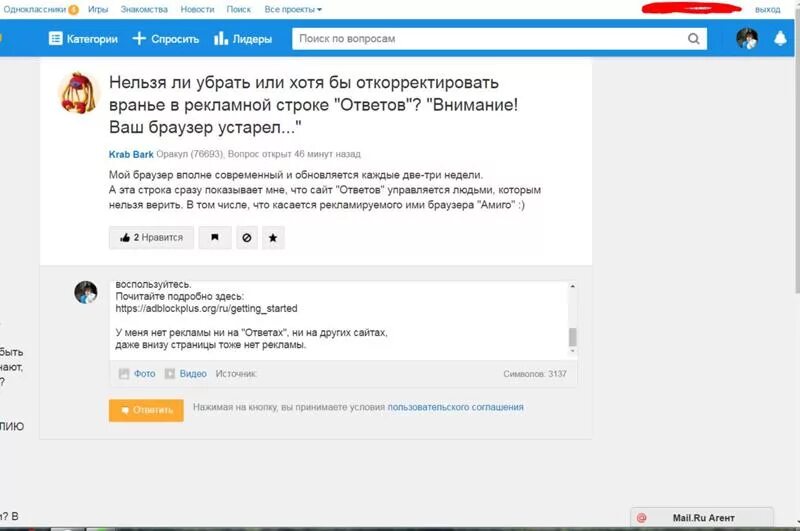Open the Поиск top link
Viewport: 800px width, 531px height.
click(239, 9)
